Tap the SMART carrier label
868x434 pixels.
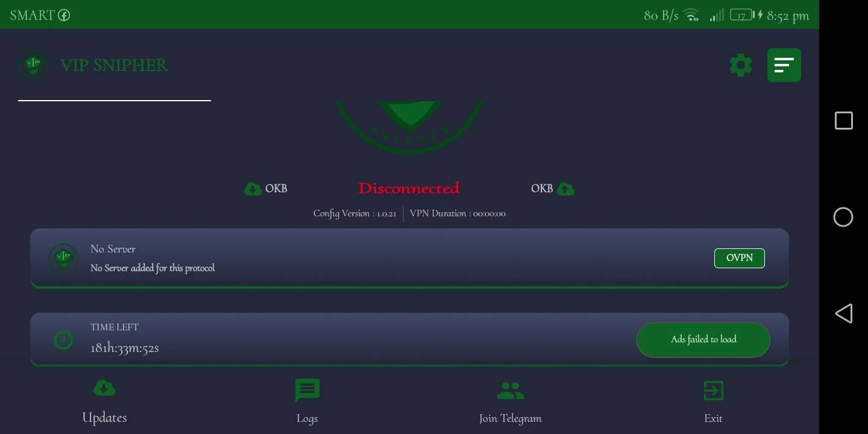(x=32, y=15)
